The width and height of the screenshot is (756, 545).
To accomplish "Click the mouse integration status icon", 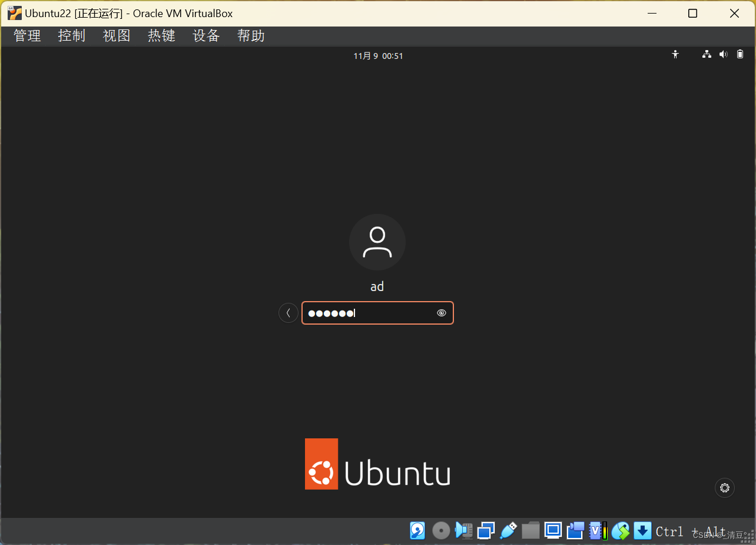I will [x=621, y=531].
